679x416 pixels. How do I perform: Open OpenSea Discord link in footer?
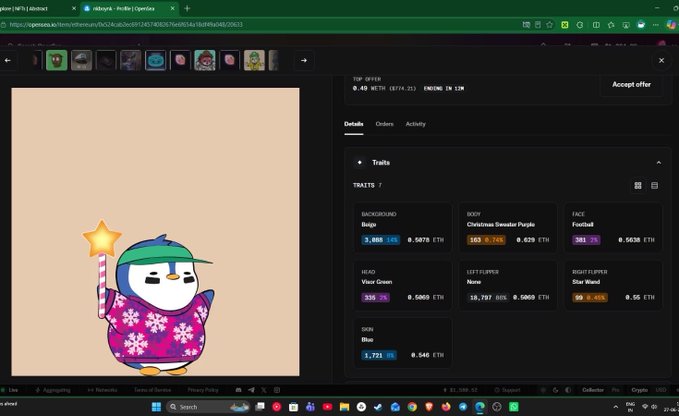point(238,390)
